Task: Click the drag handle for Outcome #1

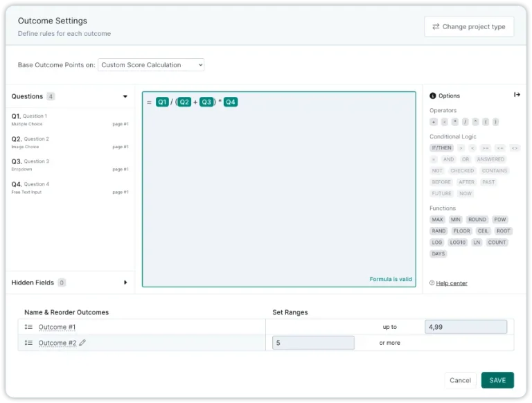Action: pos(28,327)
